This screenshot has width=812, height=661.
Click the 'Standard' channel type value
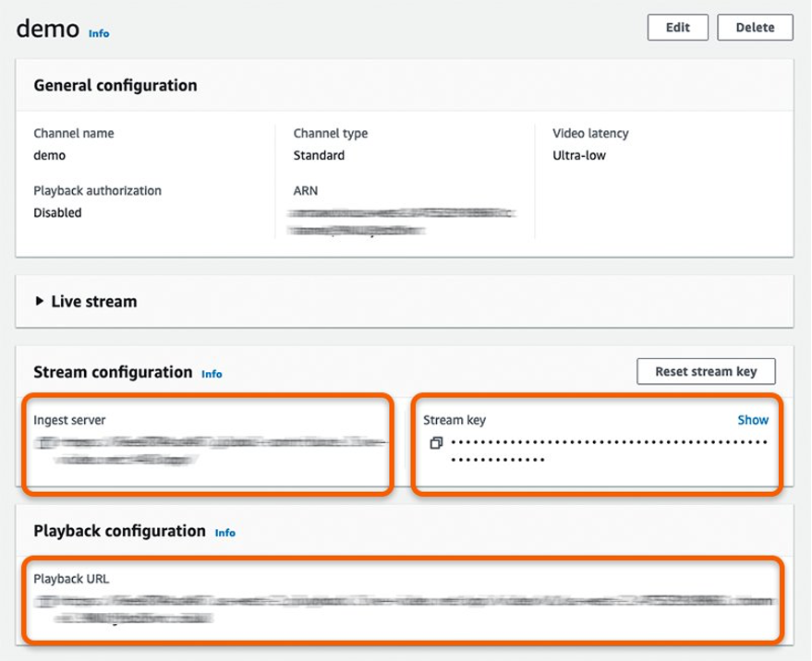pyautogui.click(x=319, y=155)
